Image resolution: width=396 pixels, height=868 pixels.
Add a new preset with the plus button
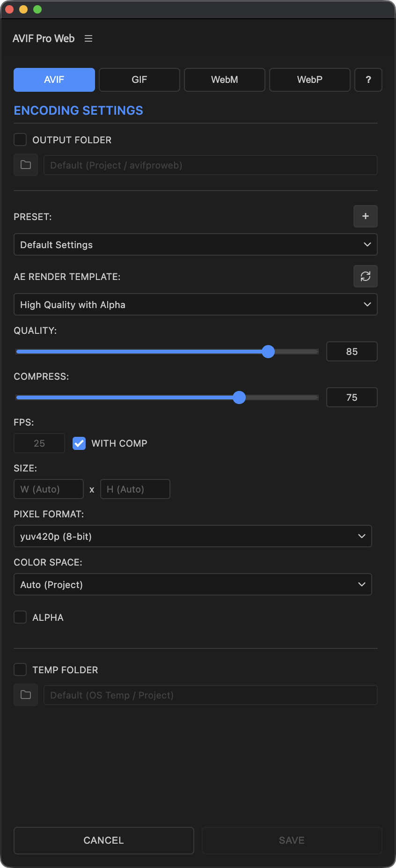click(x=366, y=216)
